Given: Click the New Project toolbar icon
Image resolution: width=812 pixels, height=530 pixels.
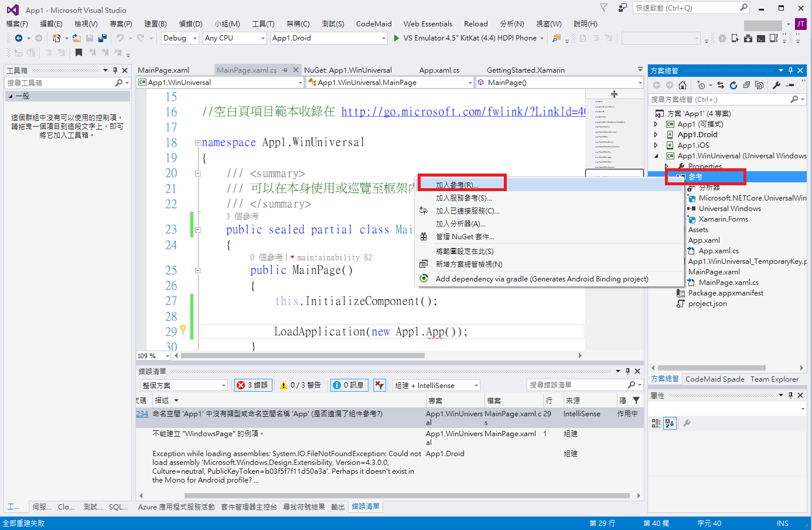Looking at the screenshot, I should [57, 38].
